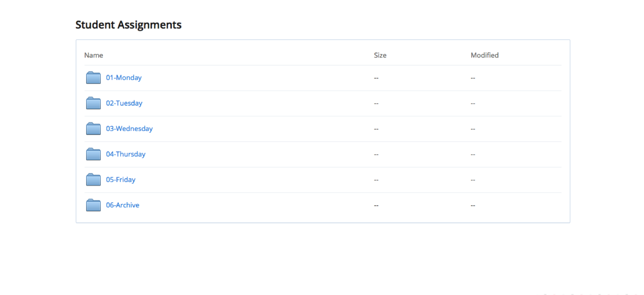Image resolution: width=644 pixels, height=295 pixels.
Task: Select the 03-Wednesday folder icon
Action: click(93, 128)
